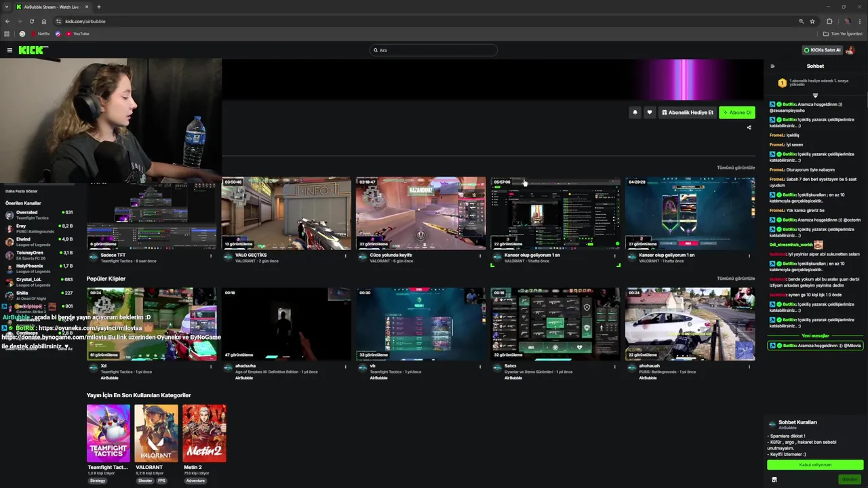Screen dimensions: 868x488
Task: Open Chrome home page button
Action: point(45,21)
